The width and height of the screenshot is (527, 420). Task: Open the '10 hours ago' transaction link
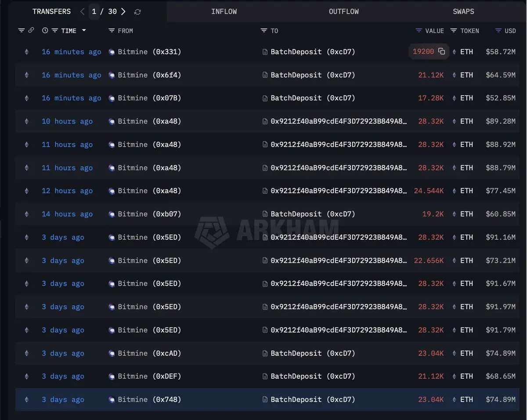[x=67, y=121]
